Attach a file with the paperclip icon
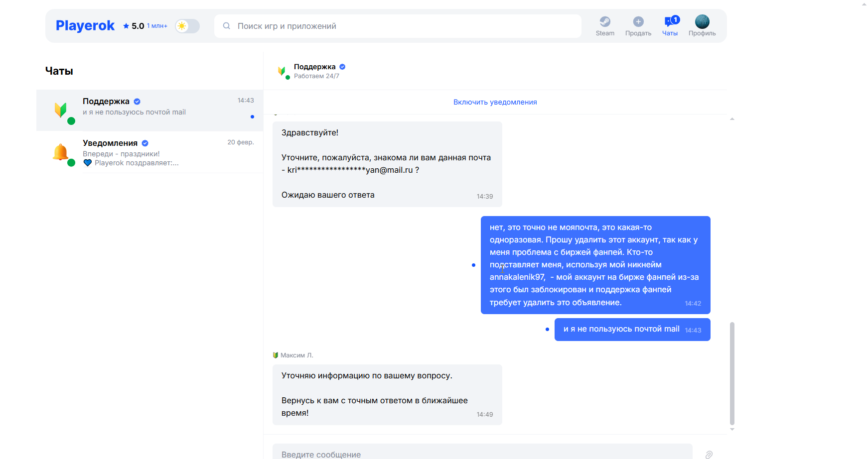Viewport: 868px width, 459px height. 709,455
